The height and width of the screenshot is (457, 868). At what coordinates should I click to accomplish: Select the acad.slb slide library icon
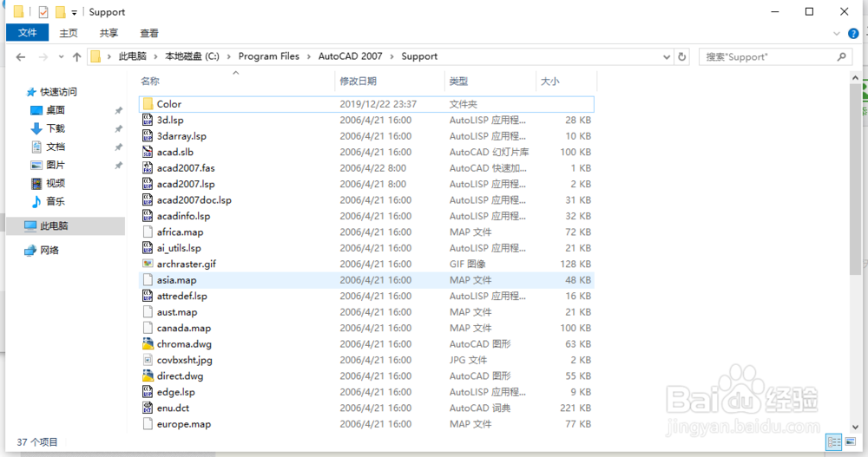[148, 152]
